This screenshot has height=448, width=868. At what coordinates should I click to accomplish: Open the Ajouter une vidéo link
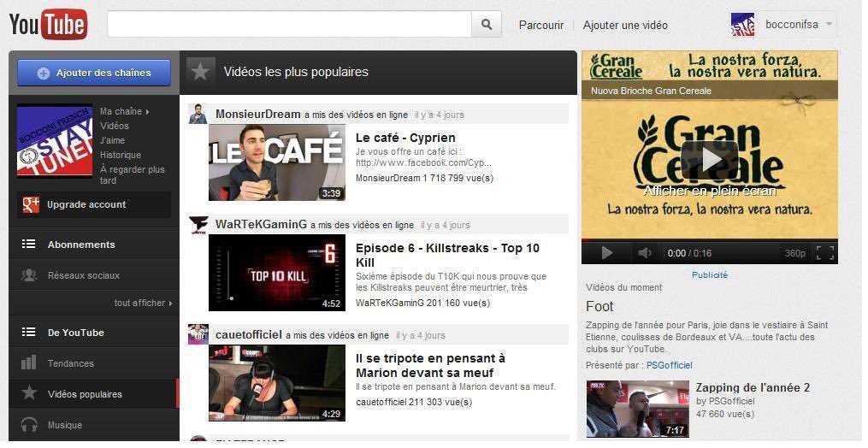625,25
